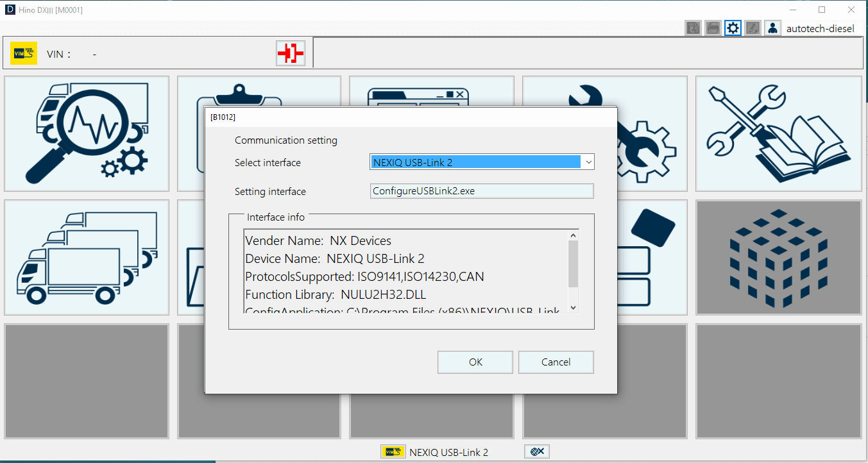Confirm the communication setting with OK
This screenshot has height=463, width=868.
click(475, 362)
